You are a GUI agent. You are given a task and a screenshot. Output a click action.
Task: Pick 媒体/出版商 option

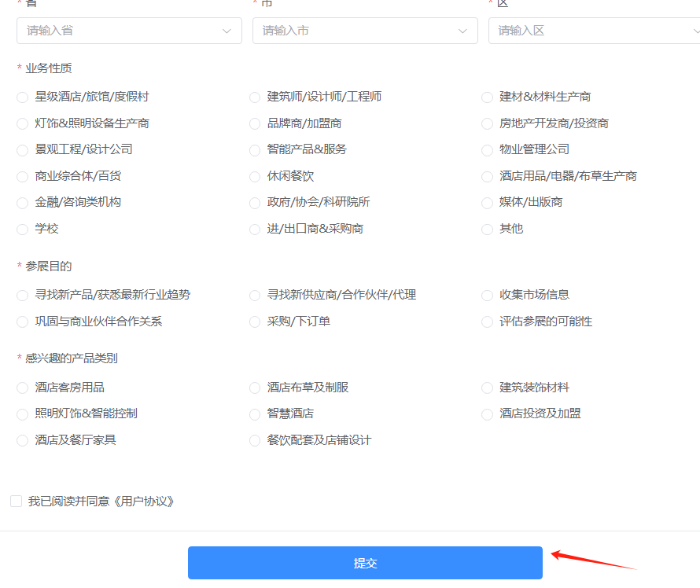pos(488,203)
